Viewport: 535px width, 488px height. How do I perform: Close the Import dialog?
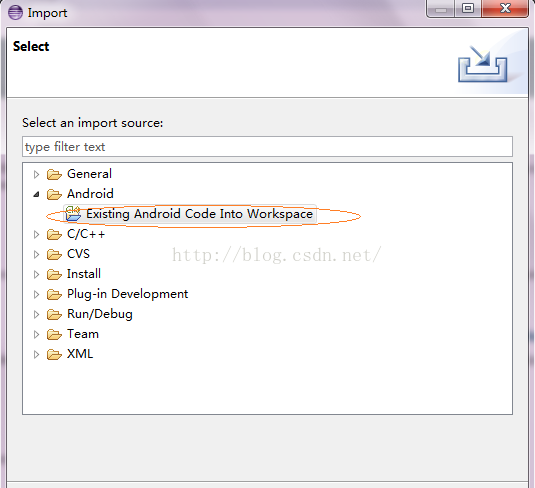pyautogui.click(x=505, y=9)
